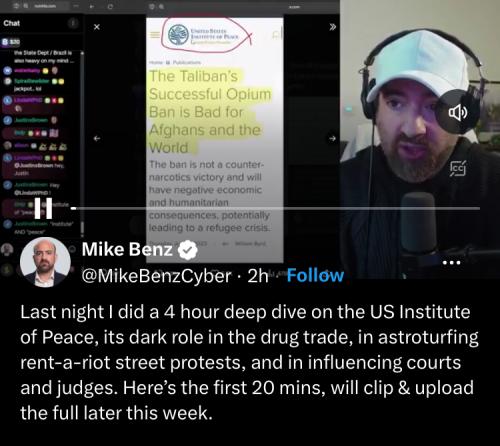
Task: Seek along the video progress bar
Action: tap(275, 209)
